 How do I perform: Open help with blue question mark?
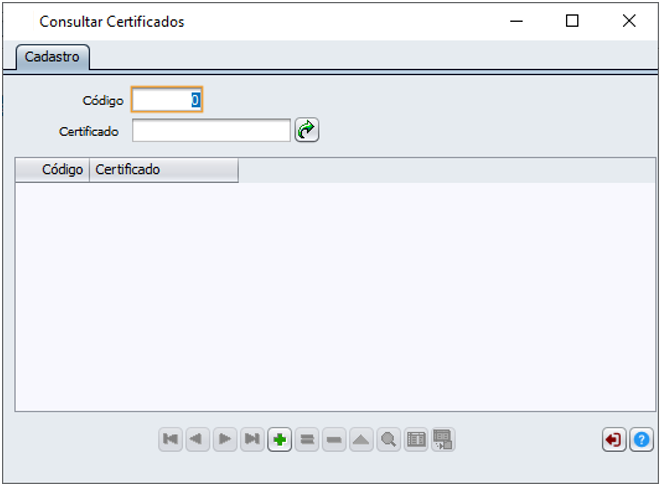(641, 440)
